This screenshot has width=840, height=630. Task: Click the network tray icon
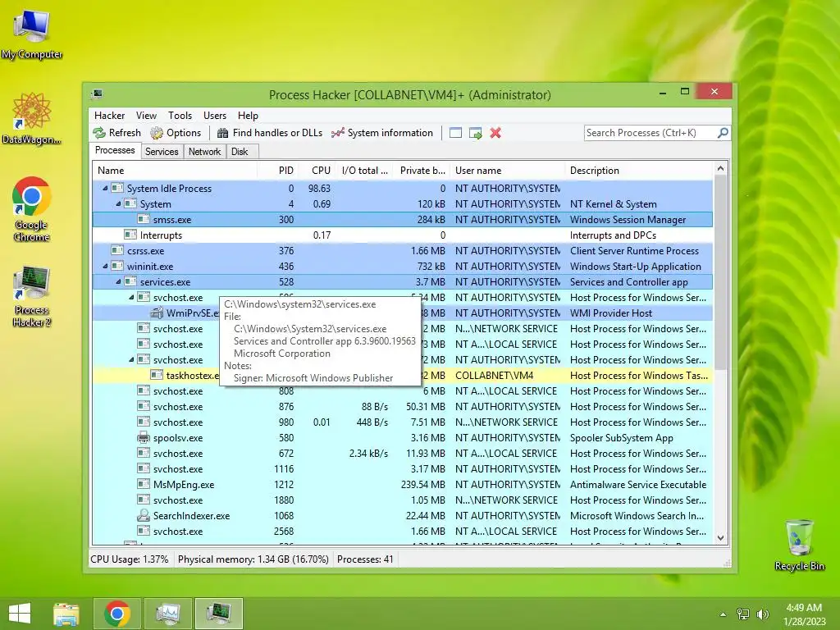(x=743, y=614)
